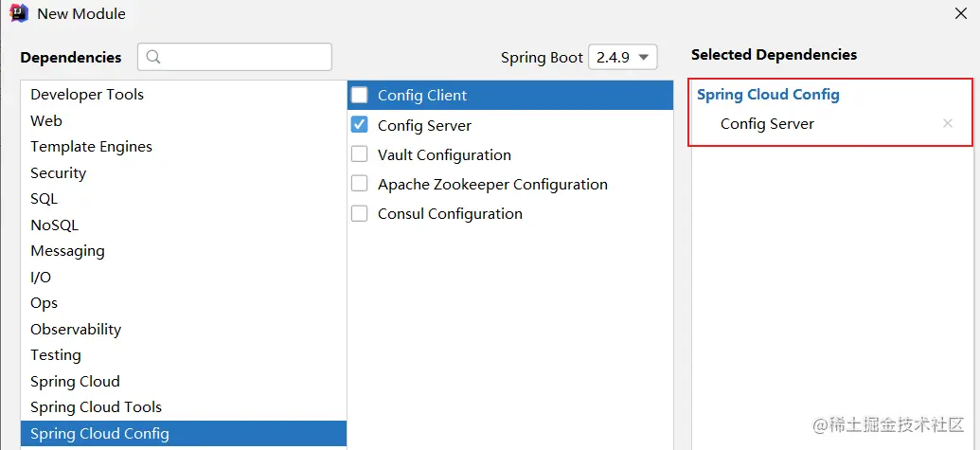
Task: Enable Consul Configuration checkbox
Action: (x=360, y=213)
